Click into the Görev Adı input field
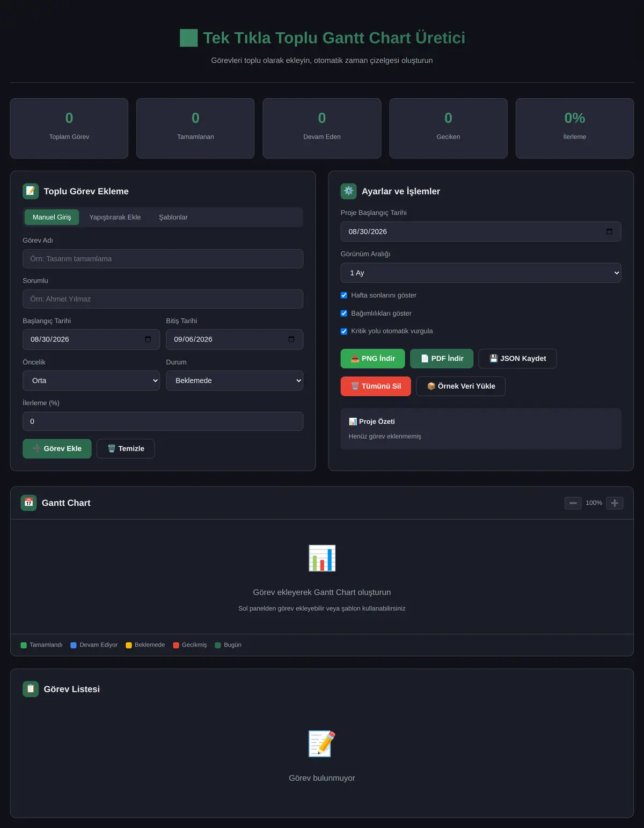This screenshot has height=828, width=644. point(163,259)
